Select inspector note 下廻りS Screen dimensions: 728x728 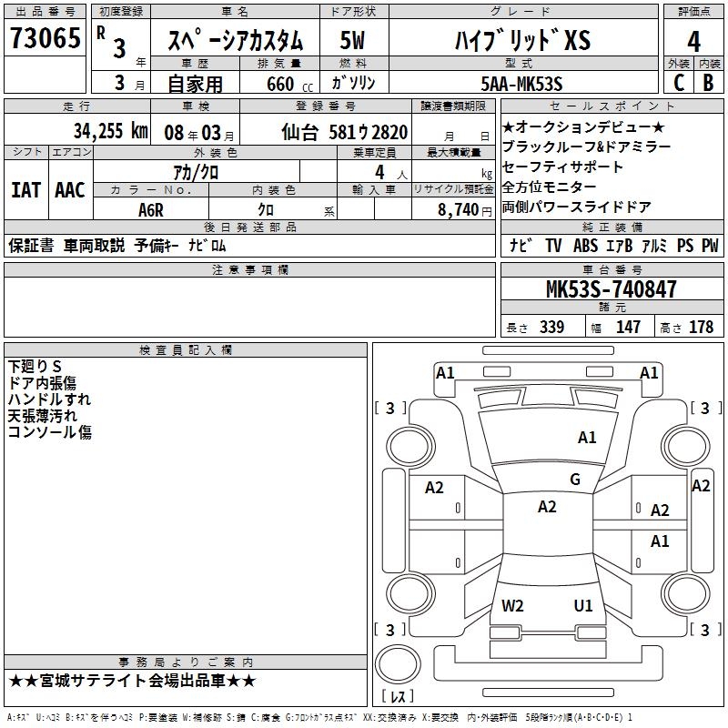click(35, 367)
